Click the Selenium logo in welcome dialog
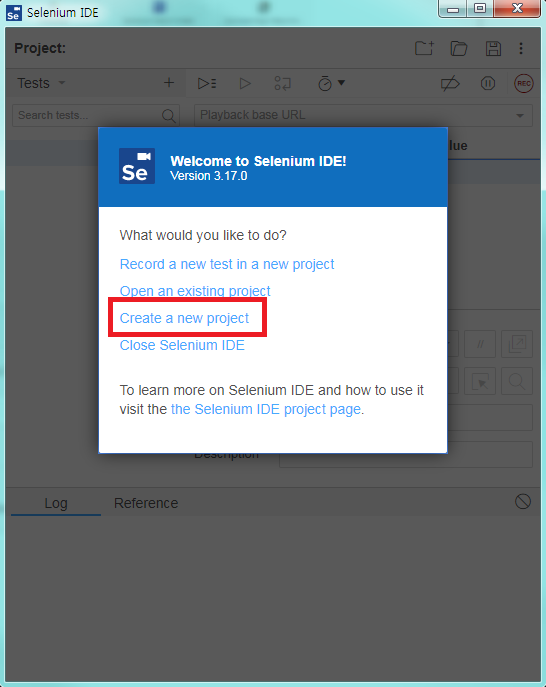Image resolution: width=546 pixels, height=687 pixels. 137,166
